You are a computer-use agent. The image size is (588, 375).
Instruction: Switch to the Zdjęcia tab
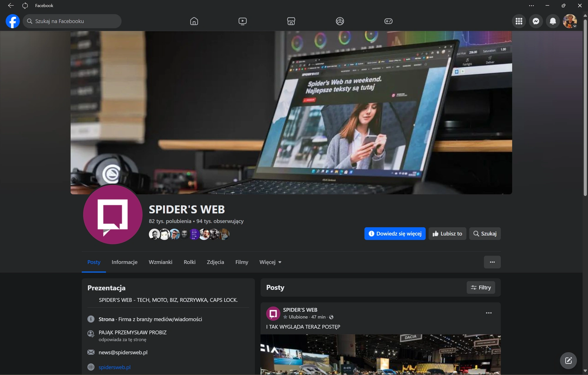216,262
